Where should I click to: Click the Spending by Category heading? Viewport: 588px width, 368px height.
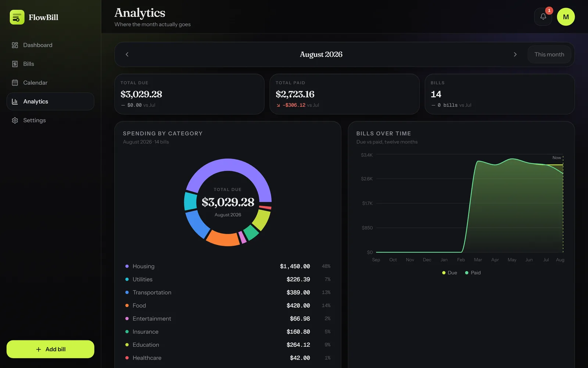pyautogui.click(x=162, y=134)
